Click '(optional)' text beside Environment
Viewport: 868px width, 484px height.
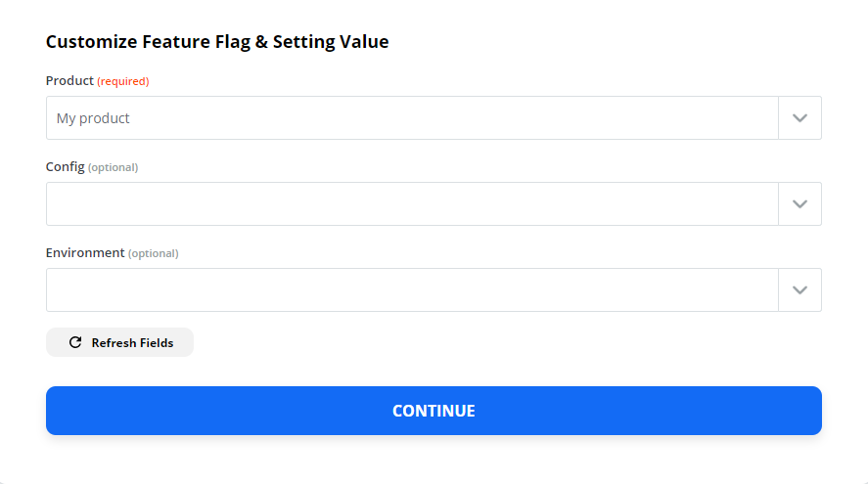pyautogui.click(x=154, y=253)
